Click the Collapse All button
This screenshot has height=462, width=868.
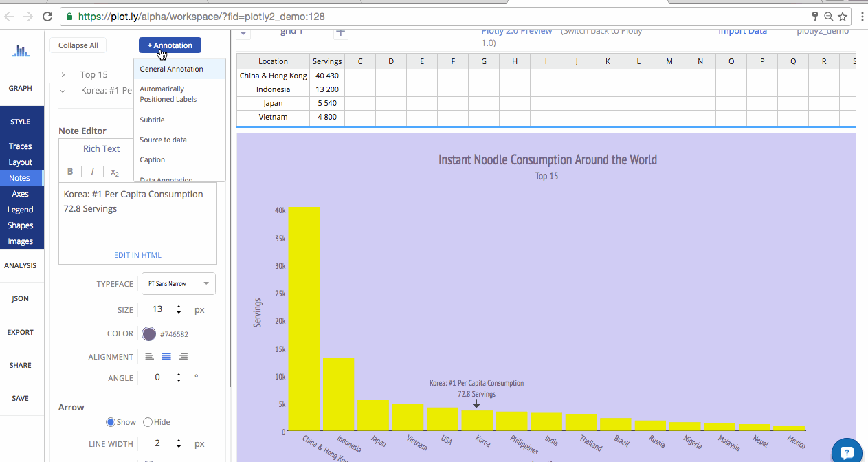pyautogui.click(x=78, y=45)
